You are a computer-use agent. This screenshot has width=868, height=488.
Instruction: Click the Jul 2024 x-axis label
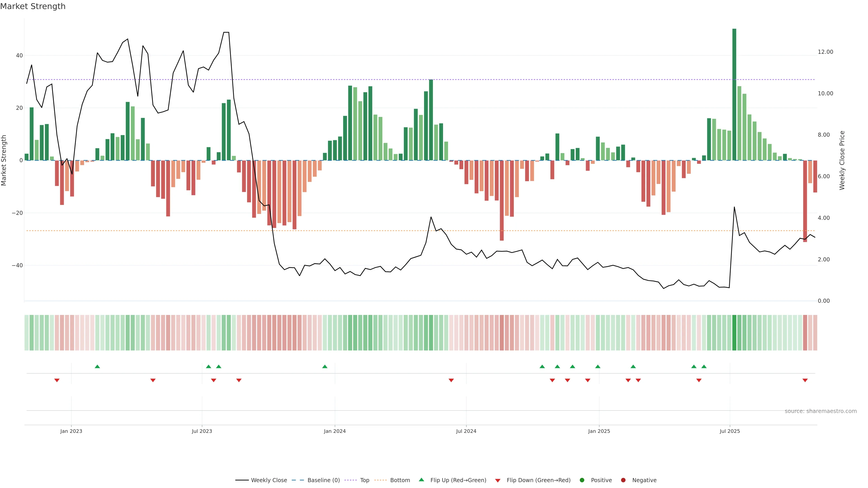click(x=466, y=431)
